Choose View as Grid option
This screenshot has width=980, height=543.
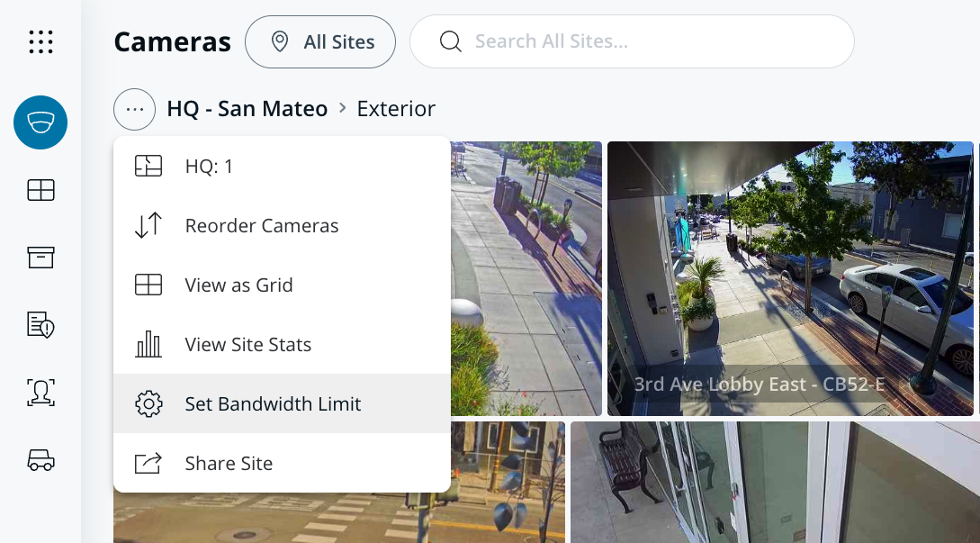(282, 285)
